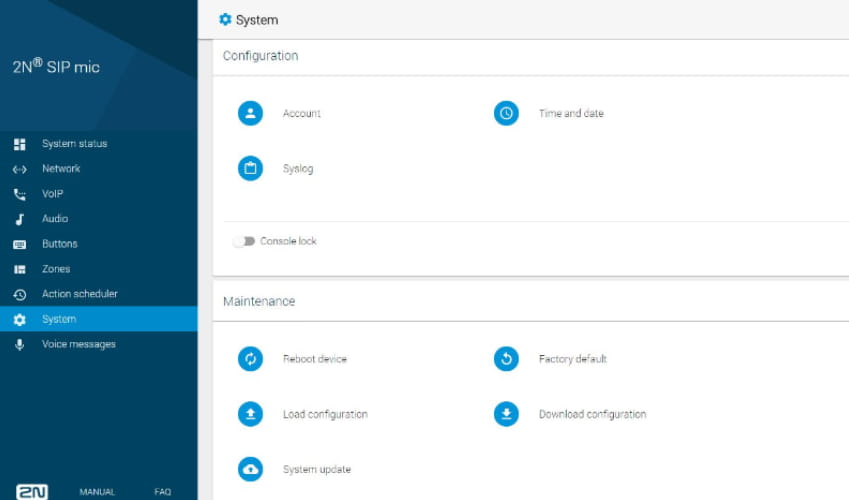The width and height of the screenshot is (849, 500).
Task: Click the 2N logo at sidebar bottom
Action: (32, 492)
